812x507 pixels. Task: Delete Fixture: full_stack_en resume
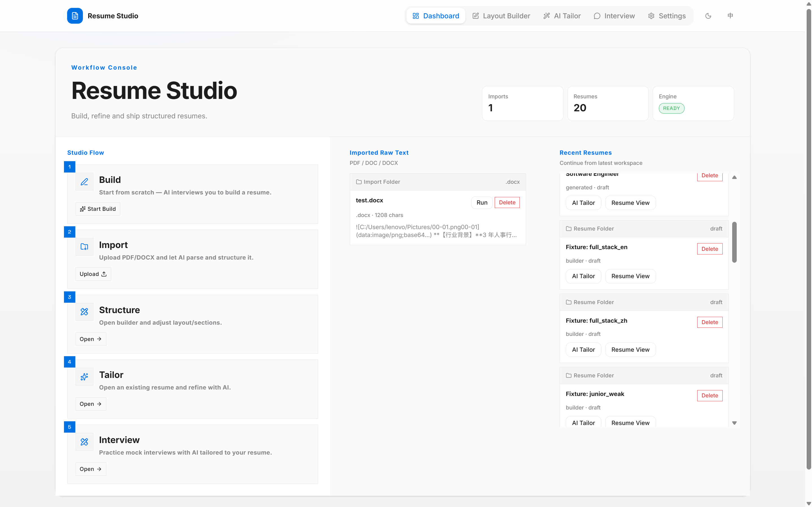click(x=710, y=249)
